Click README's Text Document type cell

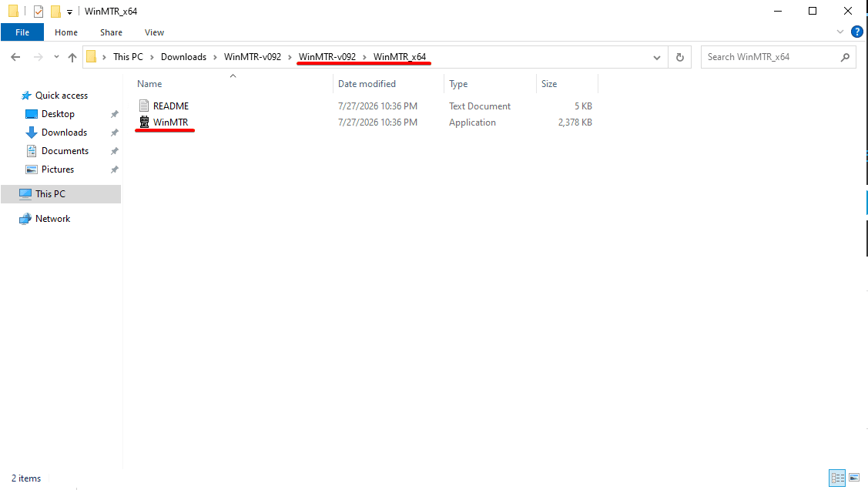coord(479,106)
